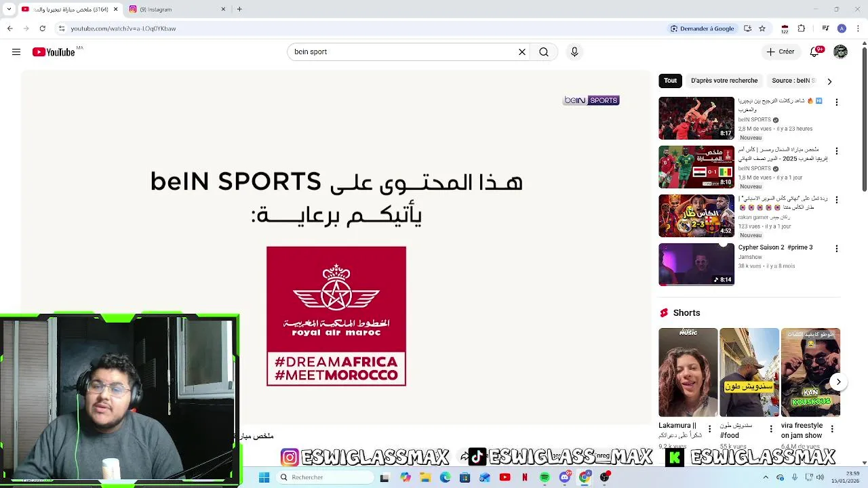Open options for rakan gamer video

point(836,200)
